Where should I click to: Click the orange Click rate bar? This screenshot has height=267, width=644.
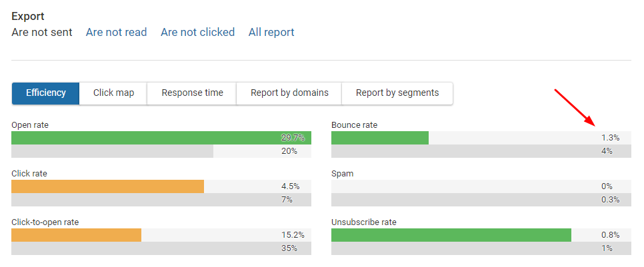108,186
